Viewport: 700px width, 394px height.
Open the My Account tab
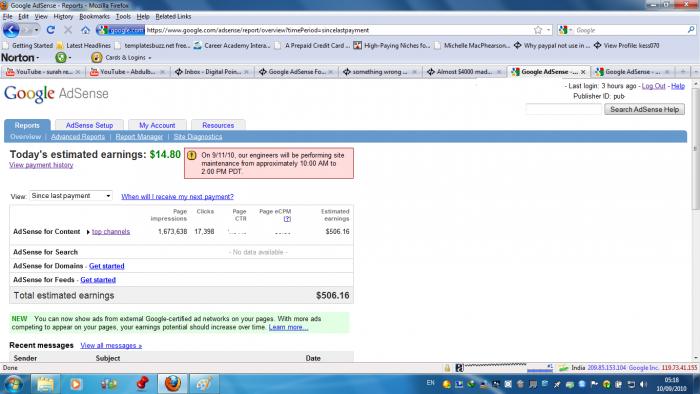(x=157, y=125)
